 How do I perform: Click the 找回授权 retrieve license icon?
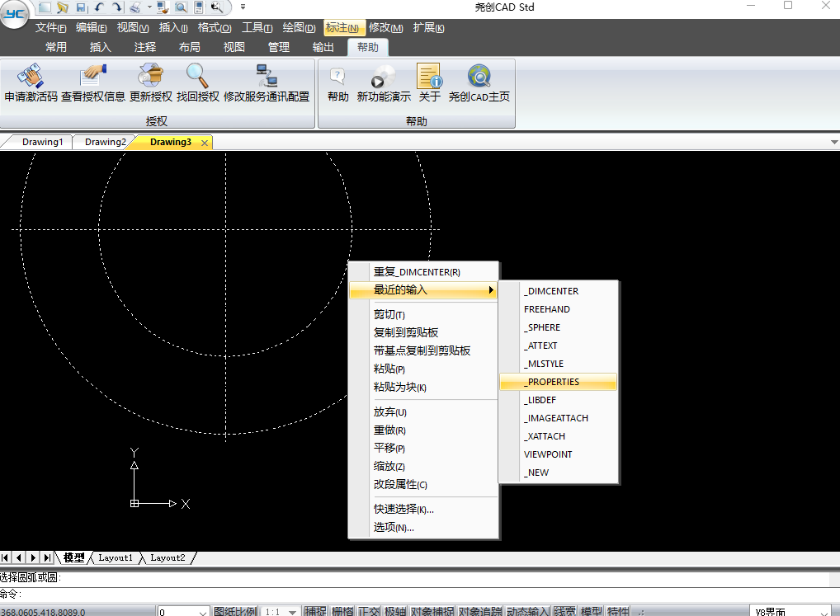click(198, 77)
